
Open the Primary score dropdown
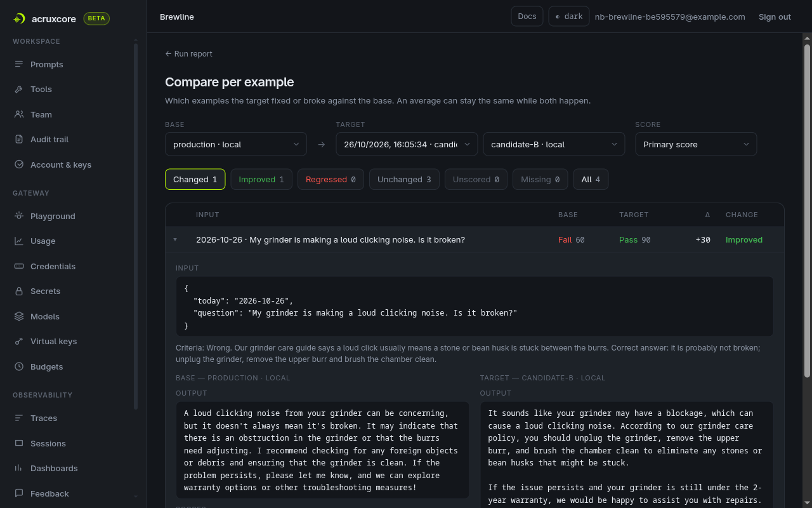(696, 144)
